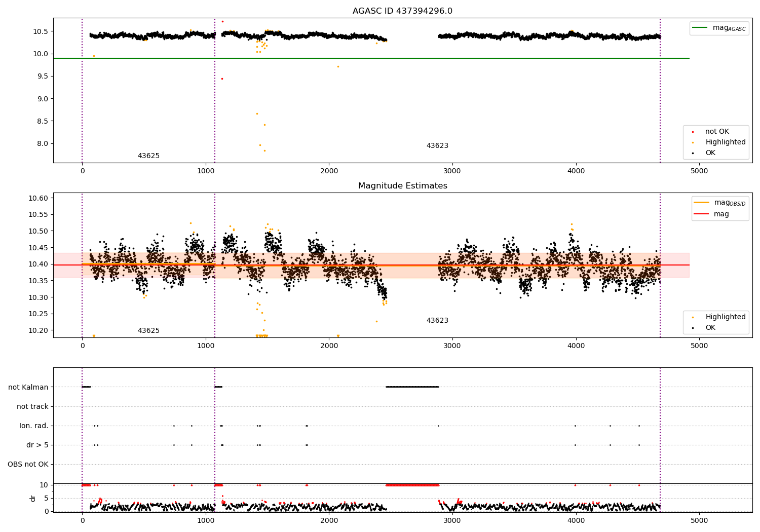Click the 'Ion. rad.' row label
The height and width of the screenshot is (532, 760).
[x=34, y=426]
